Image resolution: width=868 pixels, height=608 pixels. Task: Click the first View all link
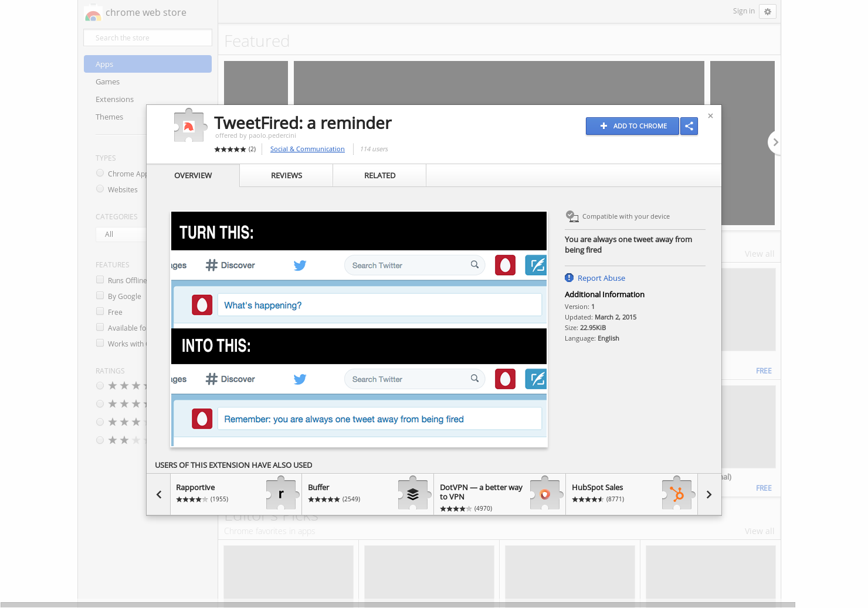coord(759,254)
